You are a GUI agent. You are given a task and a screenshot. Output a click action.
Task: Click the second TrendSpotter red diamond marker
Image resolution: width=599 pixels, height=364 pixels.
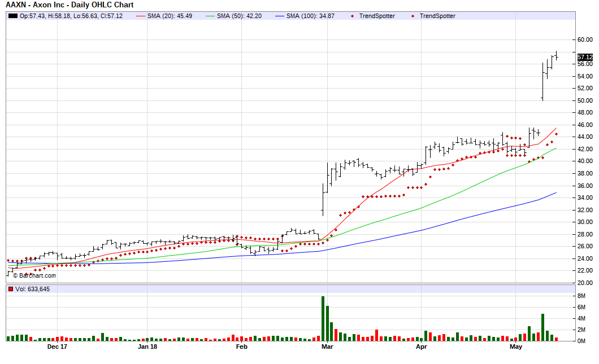[x=413, y=16]
